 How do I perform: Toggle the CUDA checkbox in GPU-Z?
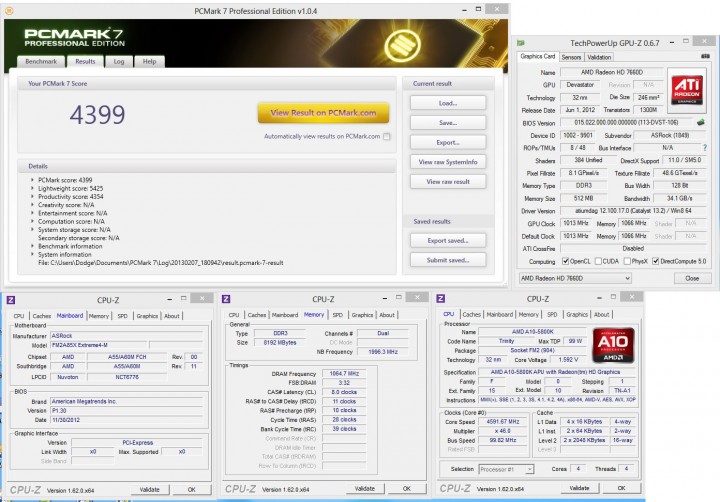pos(598,261)
